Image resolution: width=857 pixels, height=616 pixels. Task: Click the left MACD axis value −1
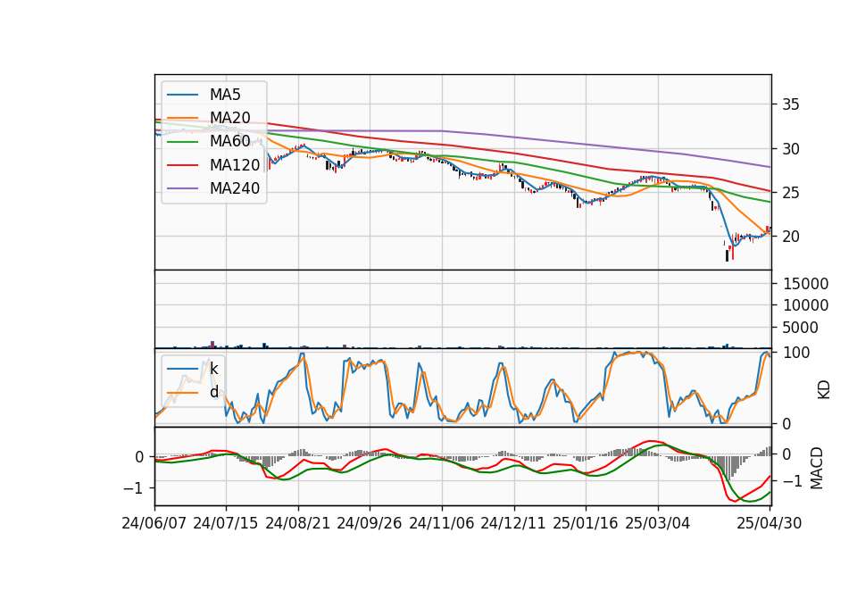tap(133, 488)
